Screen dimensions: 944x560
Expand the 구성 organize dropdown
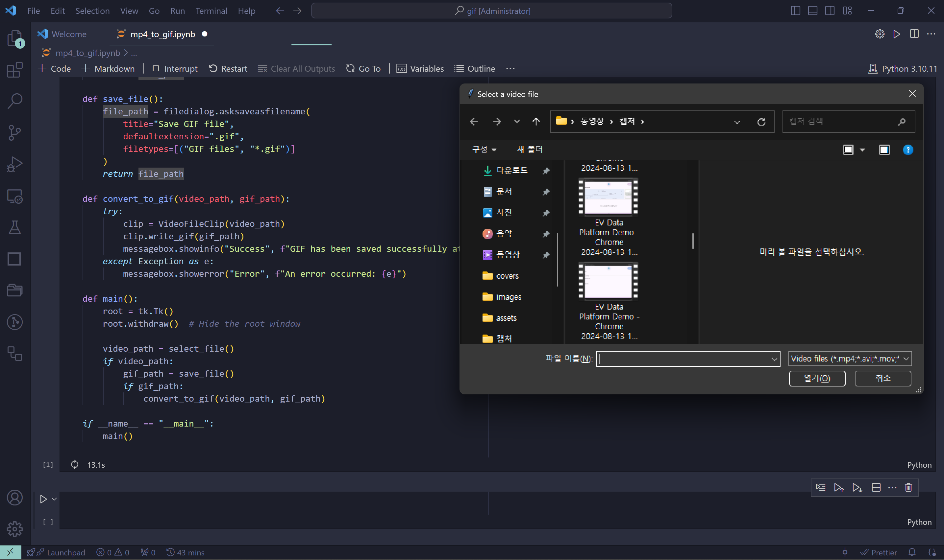click(x=484, y=150)
